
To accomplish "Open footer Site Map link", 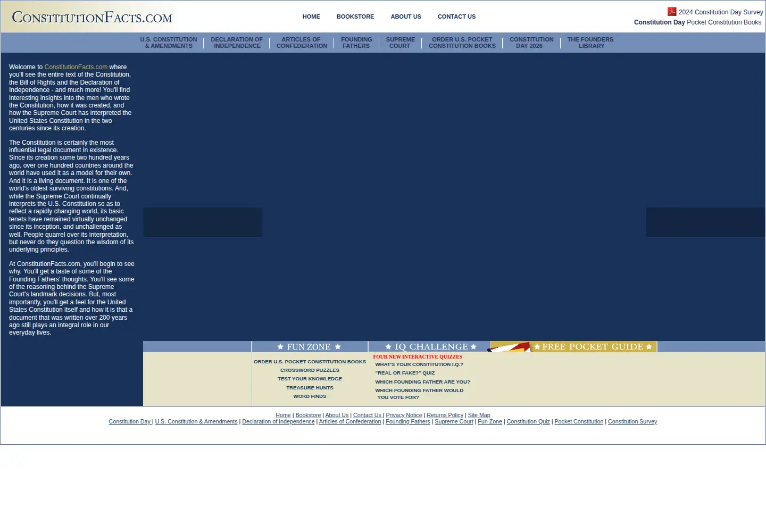I will pos(479,415).
